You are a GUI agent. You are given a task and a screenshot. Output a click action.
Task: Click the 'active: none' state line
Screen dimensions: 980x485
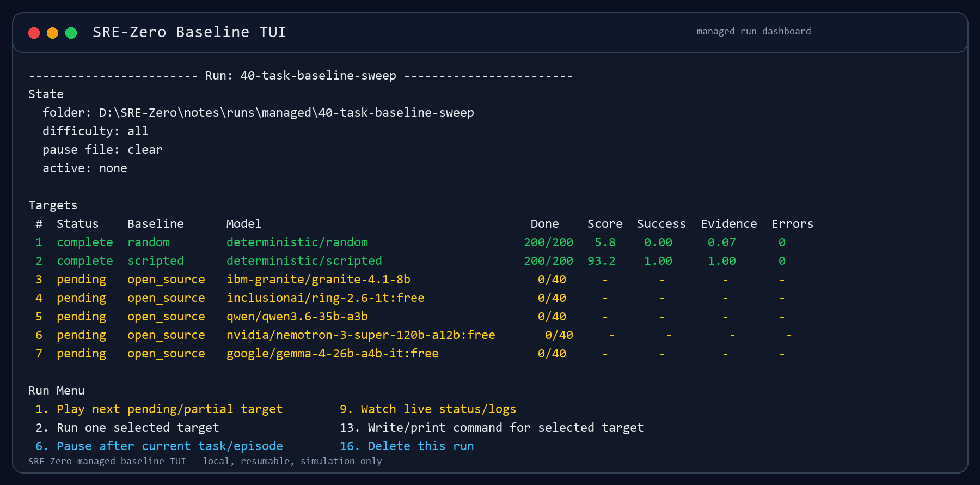(x=85, y=168)
